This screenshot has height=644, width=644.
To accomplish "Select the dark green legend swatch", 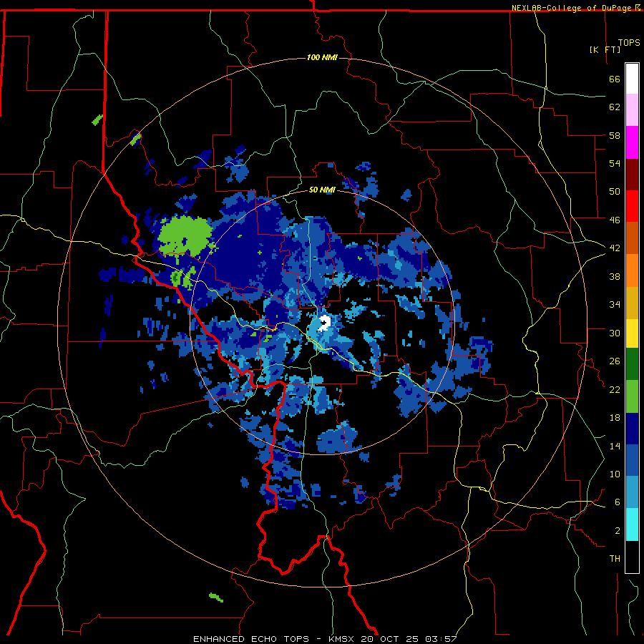I will [632, 364].
